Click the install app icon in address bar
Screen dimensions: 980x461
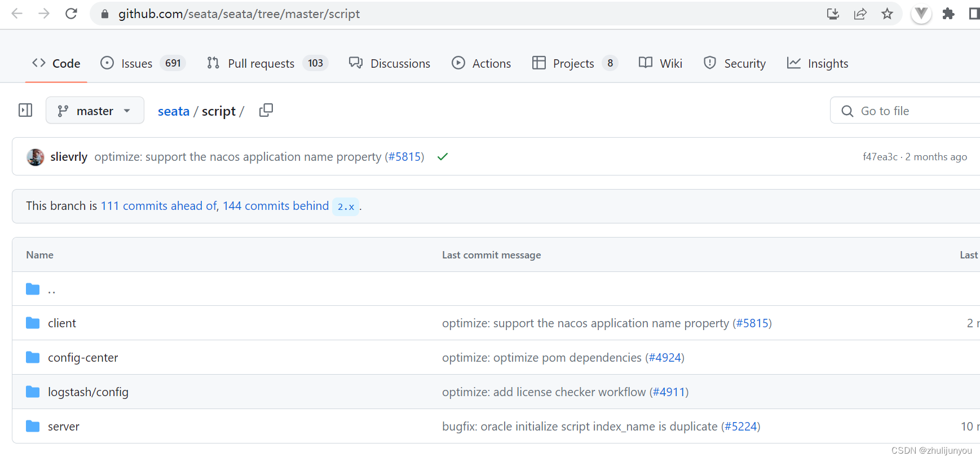833,14
